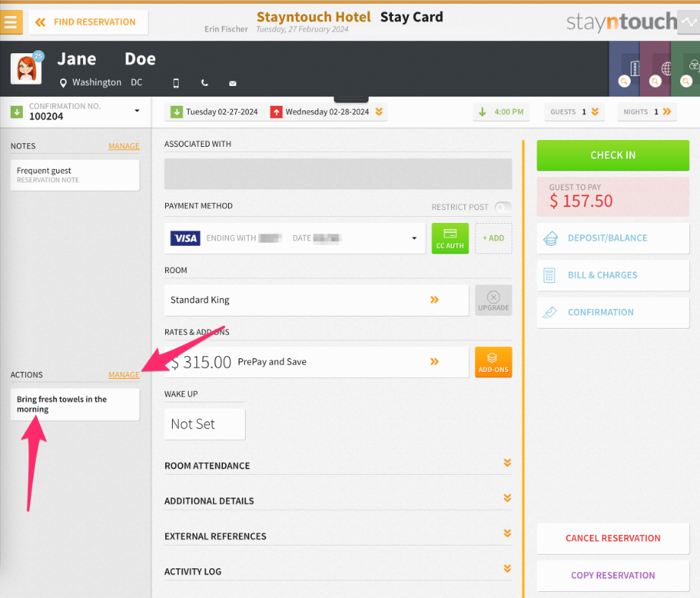Open the Frequent guest reservation note
This screenshot has width=700, height=598.
(x=75, y=175)
